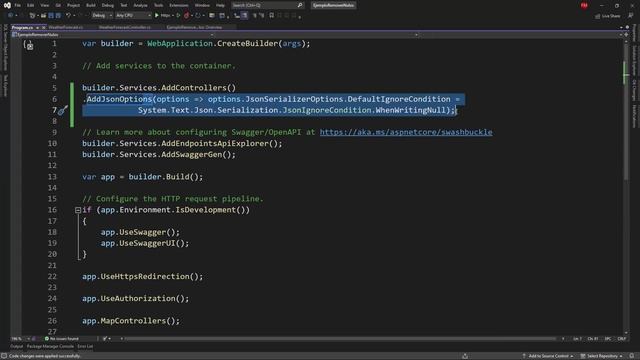Screen dimensions: 640x360
Task: Click the feedback icon beside Live Share
Action: (x=631, y=16)
